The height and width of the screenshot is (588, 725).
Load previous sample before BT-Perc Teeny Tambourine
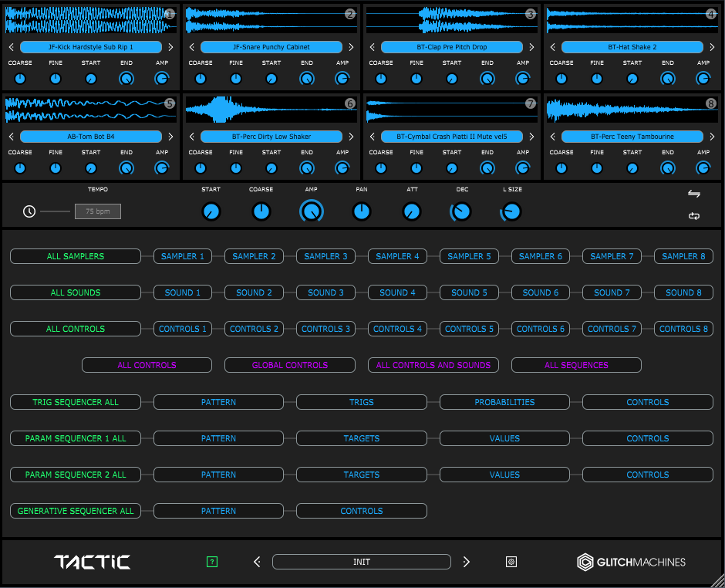click(x=552, y=137)
